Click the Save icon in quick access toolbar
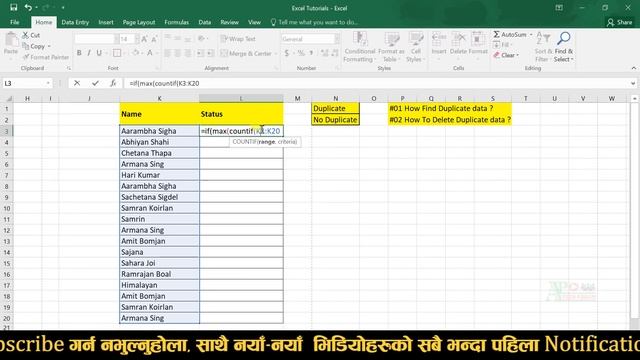The image size is (640, 360). click(13, 7)
